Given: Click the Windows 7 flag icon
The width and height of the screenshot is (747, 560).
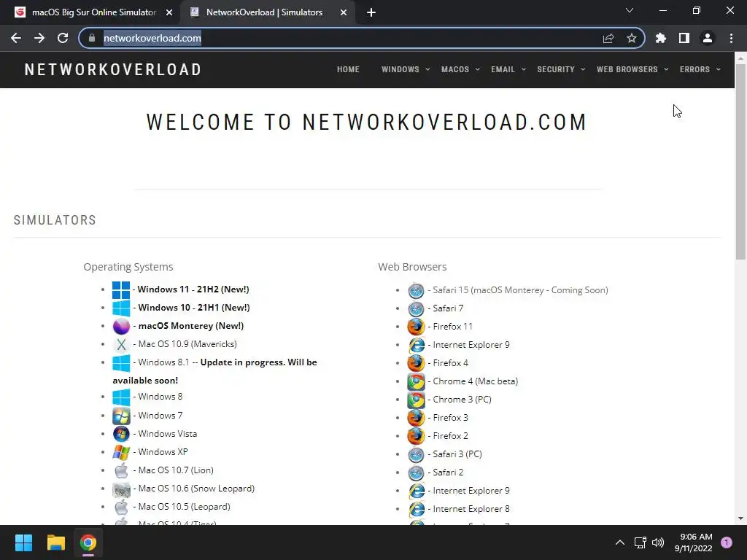Looking at the screenshot, I should [x=121, y=416].
